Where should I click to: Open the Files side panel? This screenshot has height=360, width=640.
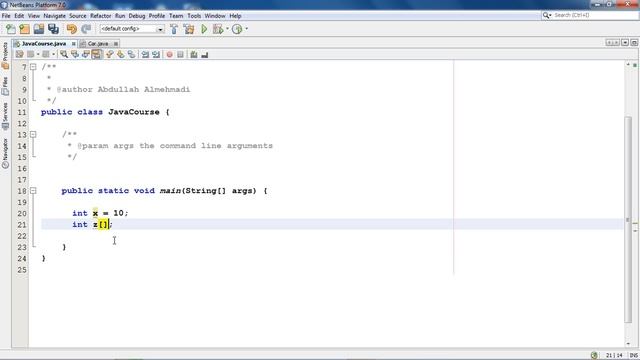[5, 86]
